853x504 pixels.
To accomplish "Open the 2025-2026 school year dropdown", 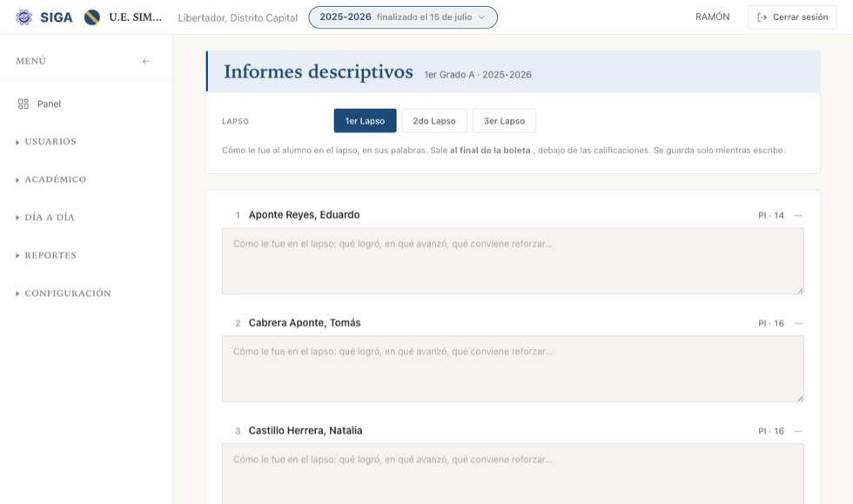I will tap(402, 17).
